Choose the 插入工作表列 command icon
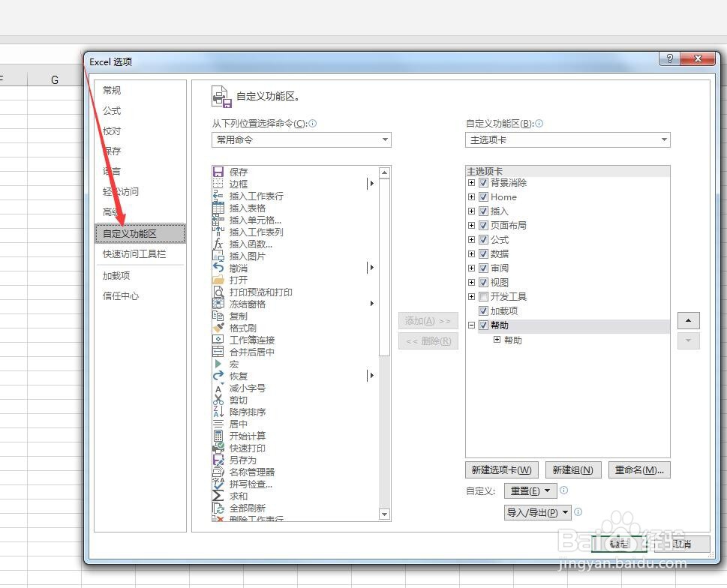 (x=218, y=232)
